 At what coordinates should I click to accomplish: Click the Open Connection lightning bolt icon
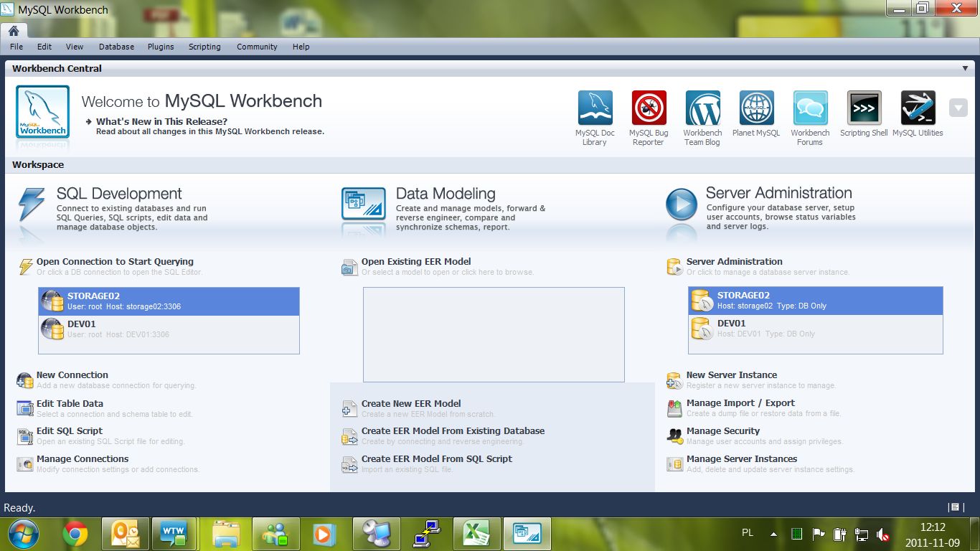click(x=26, y=267)
